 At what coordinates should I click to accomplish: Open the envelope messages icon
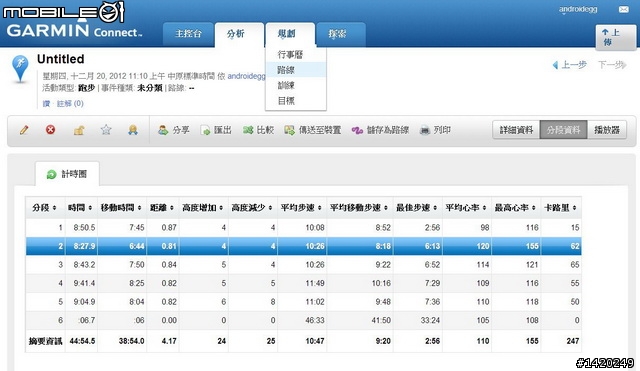[623, 9]
